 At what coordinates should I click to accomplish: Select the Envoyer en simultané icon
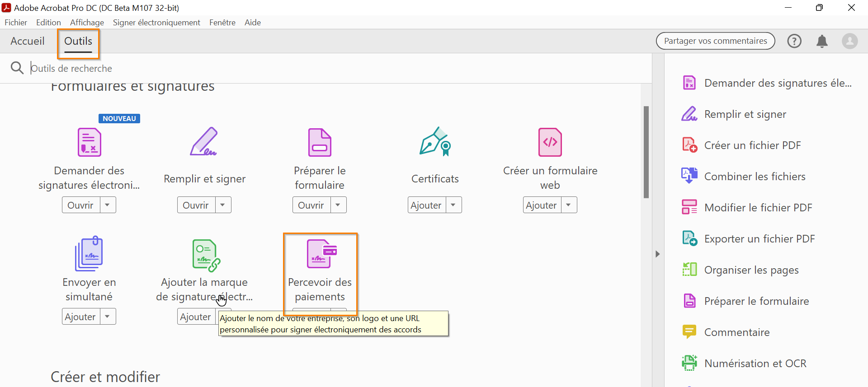(89, 254)
